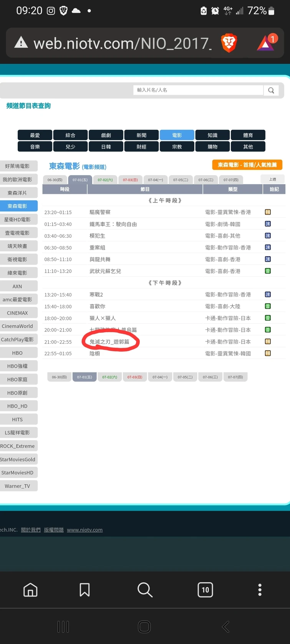290x644 pixels.
Task: Select the 最愛 category tab
Action: pos(35,135)
